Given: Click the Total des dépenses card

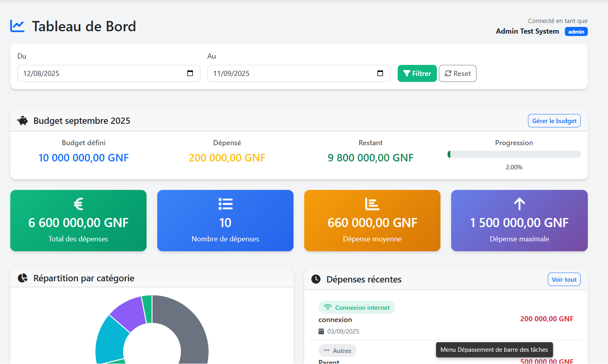Looking at the screenshot, I should point(78,221).
